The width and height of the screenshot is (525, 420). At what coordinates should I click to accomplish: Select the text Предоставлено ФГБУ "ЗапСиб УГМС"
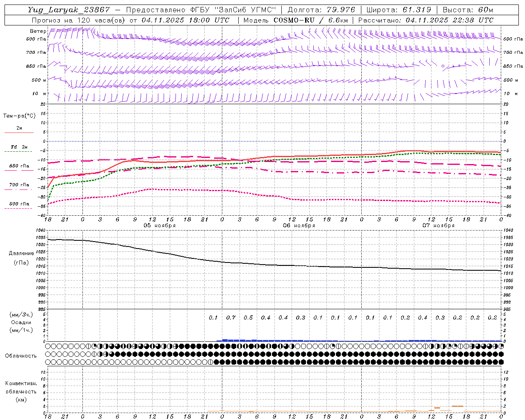(201, 10)
